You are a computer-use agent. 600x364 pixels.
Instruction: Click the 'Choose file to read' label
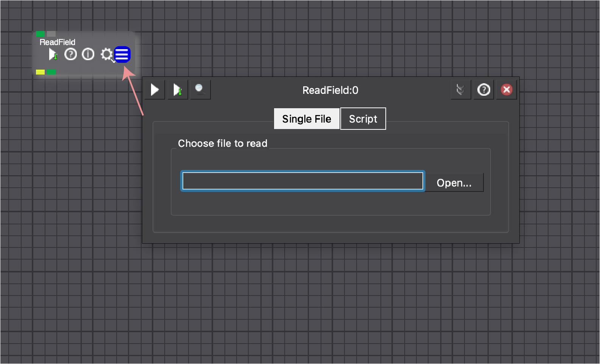[223, 143]
